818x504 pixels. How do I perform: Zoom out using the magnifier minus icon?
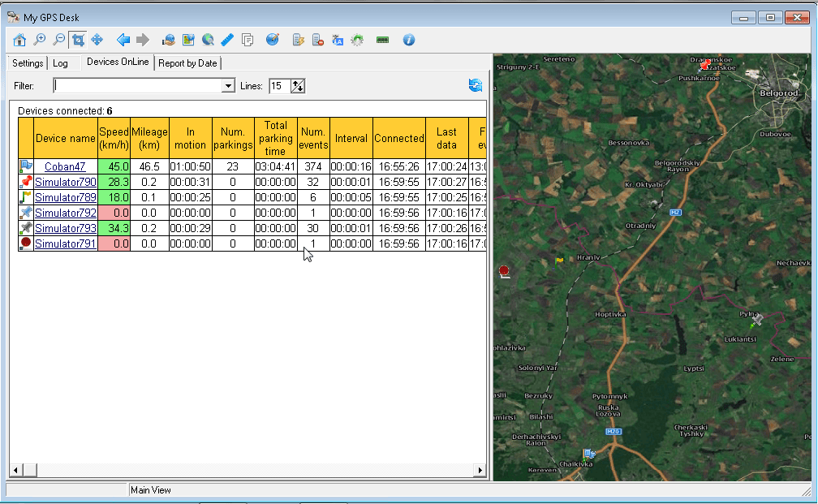pos(58,39)
